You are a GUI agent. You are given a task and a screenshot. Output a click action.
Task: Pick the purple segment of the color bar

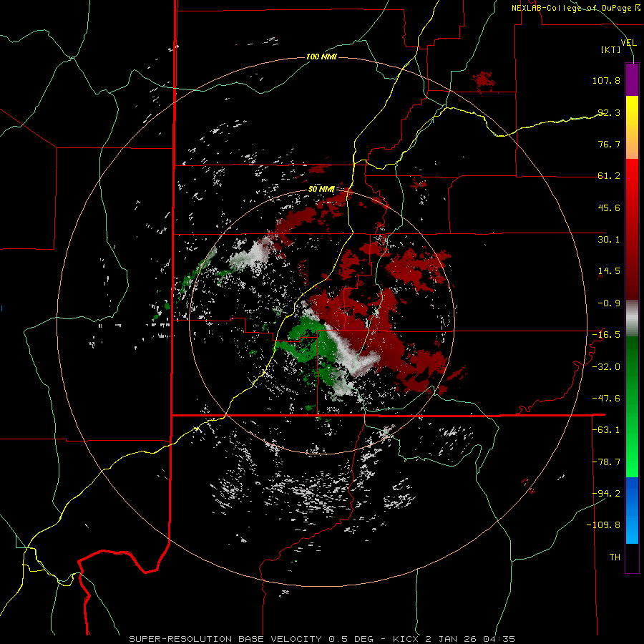(x=632, y=79)
